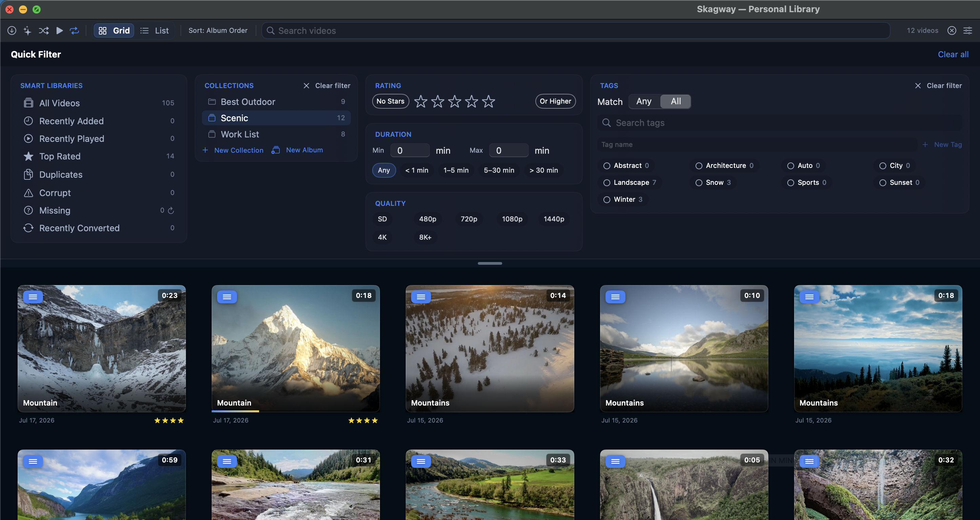This screenshot has width=980, height=520.
Task: Select Recently Added smart library
Action: click(x=99, y=121)
